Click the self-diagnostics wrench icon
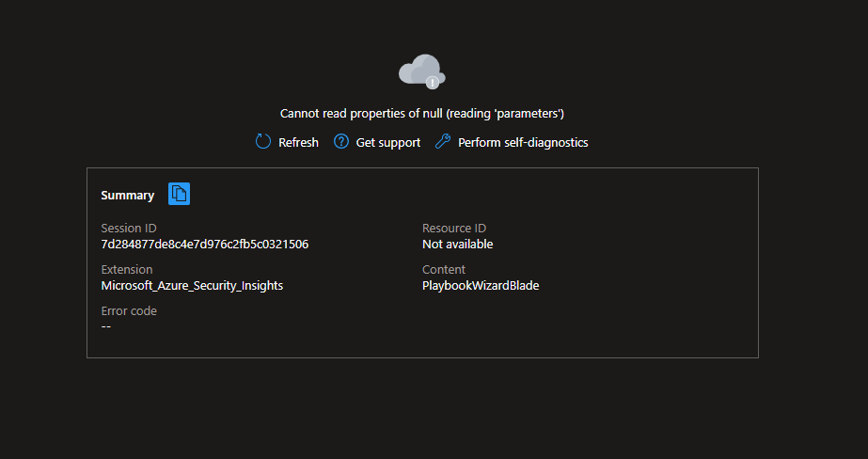 coord(443,142)
